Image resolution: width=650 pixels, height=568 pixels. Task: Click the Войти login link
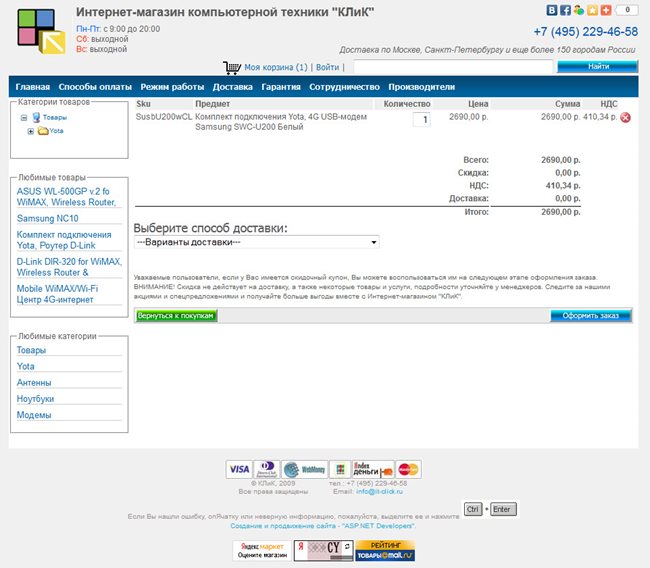[327, 67]
